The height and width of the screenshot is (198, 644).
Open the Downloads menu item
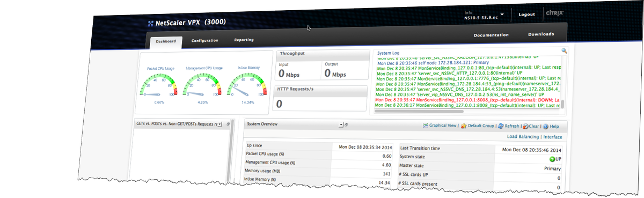(x=541, y=34)
